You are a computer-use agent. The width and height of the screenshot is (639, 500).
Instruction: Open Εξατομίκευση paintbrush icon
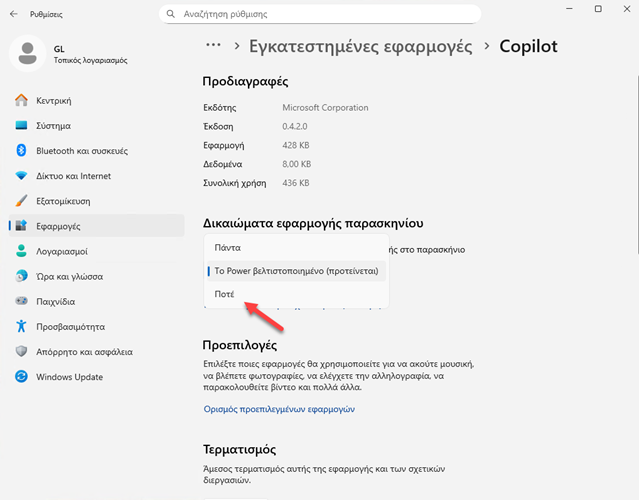(21, 201)
